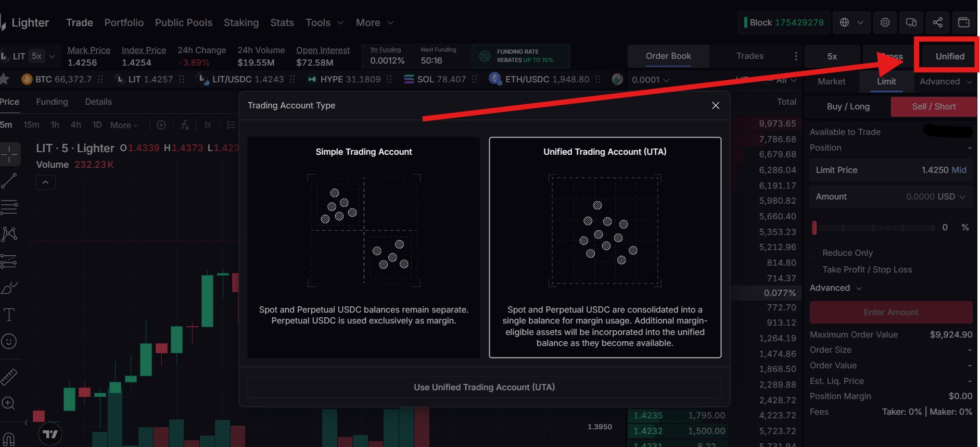Open the indicators fx icon
Screen dimensions: 980x447
pyautogui.click(x=185, y=125)
